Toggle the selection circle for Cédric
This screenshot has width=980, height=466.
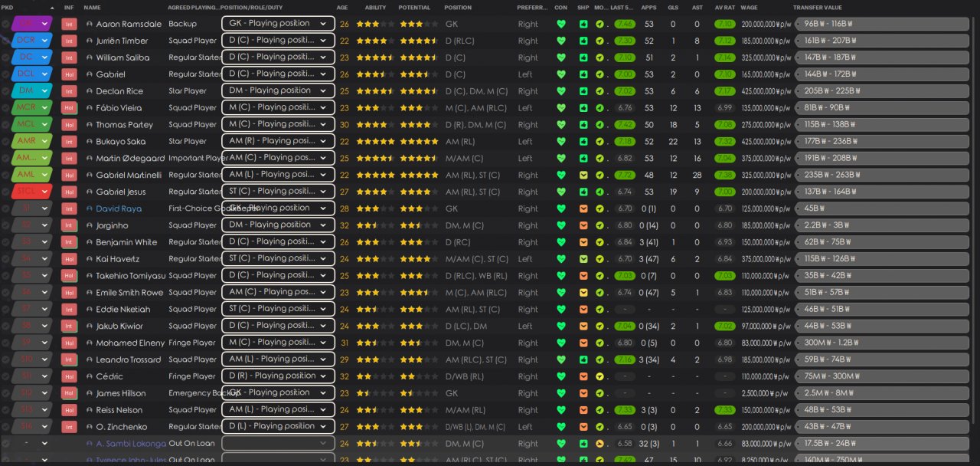coord(5,376)
